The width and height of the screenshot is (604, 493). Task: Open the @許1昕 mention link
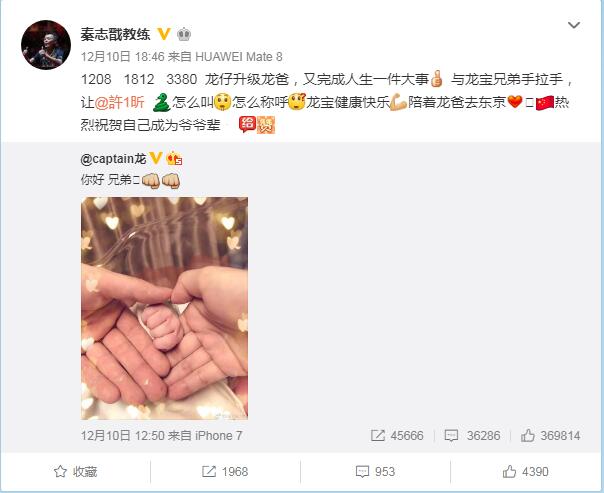coord(119,102)
